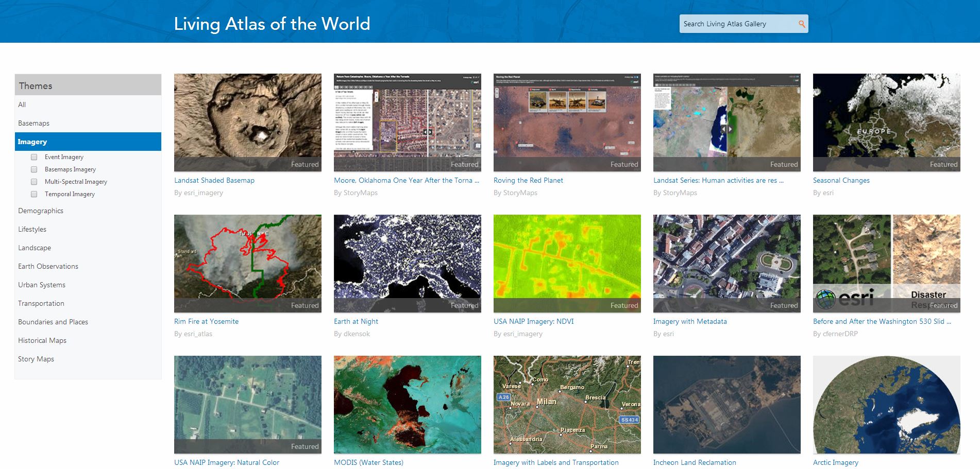Select the Urban Systems theme
The height and width of the screenshot is (469, 980).
[88, 285]
